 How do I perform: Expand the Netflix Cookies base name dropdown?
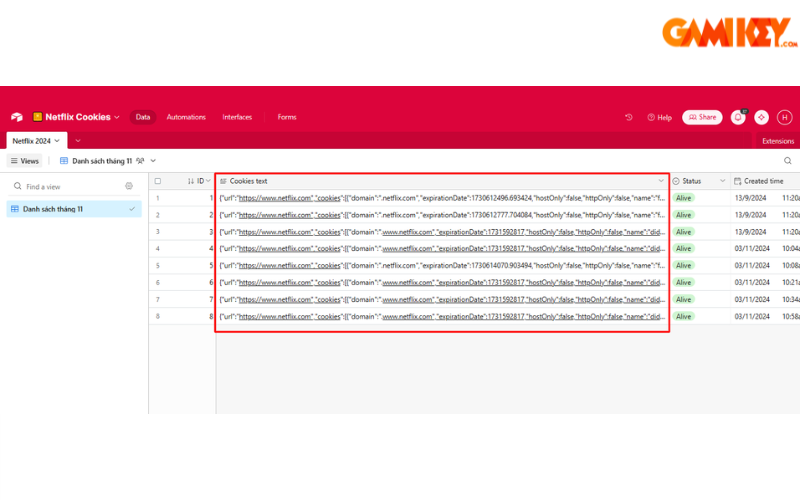117,117
